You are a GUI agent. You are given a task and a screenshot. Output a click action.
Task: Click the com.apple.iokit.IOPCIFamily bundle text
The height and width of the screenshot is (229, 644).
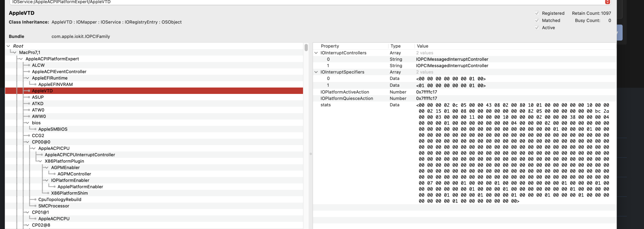tap(80, 36)
